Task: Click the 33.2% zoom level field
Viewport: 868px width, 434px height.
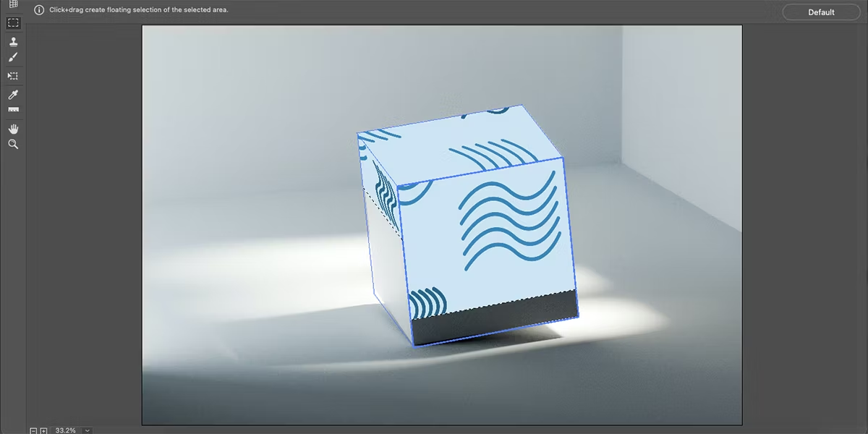Action: point(65,430)
